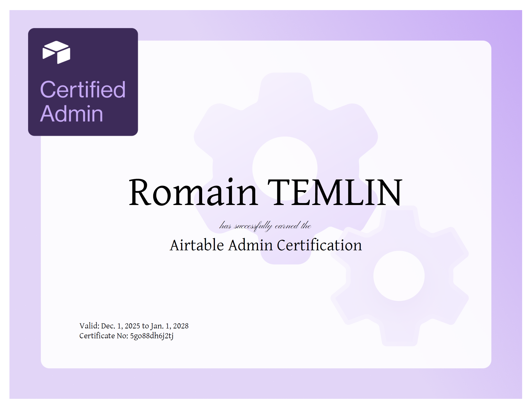Click the Dec. 1, 2025 start date
Image resolution: width=532 pixels, height=407 pixels.
[120, 326]
